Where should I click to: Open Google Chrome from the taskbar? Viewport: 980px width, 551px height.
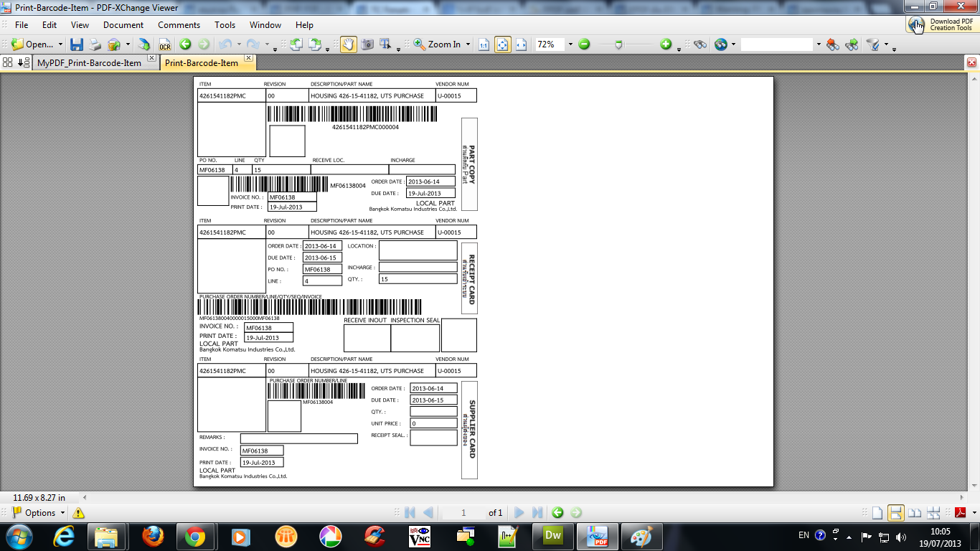pyautogui.click(x=195, y=537)
